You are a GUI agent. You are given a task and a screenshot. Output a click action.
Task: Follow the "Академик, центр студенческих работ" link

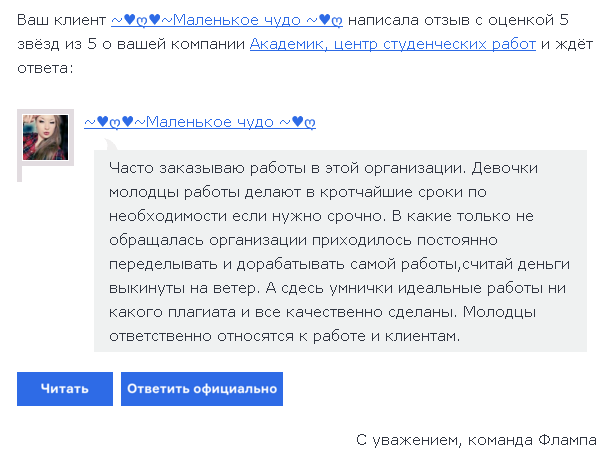393,44
